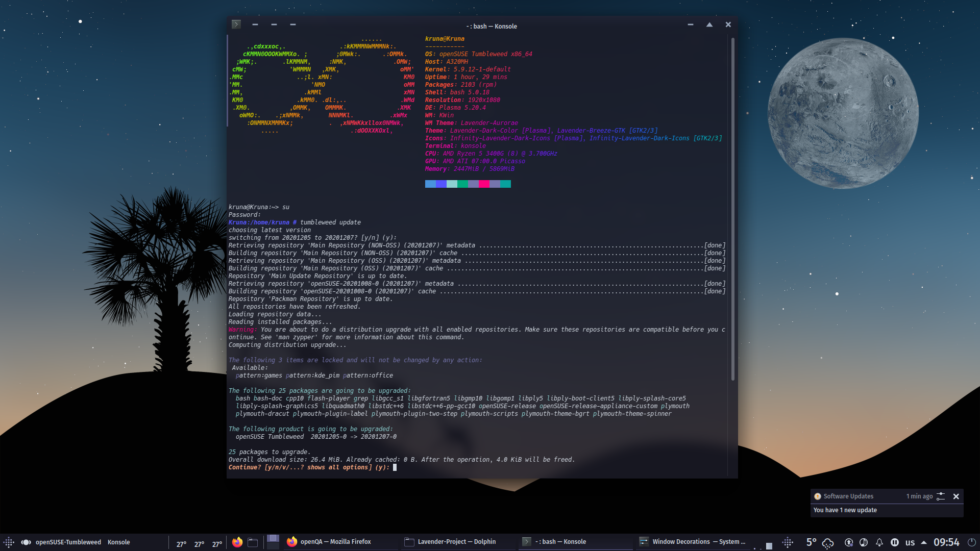Dismiss the Software Updates notification
Screen dimensions: 980x551
pos(956,496)
